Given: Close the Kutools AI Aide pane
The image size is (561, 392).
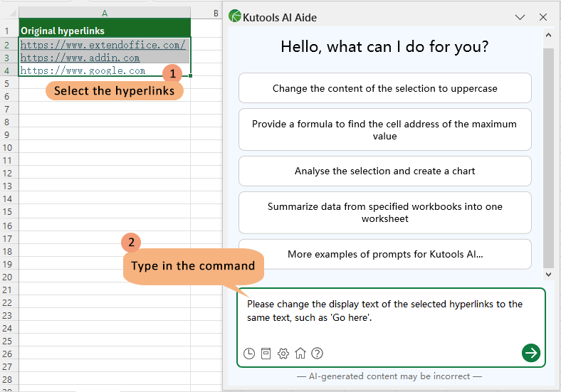Looking at the screenshot, I should (x=543, y=17).
